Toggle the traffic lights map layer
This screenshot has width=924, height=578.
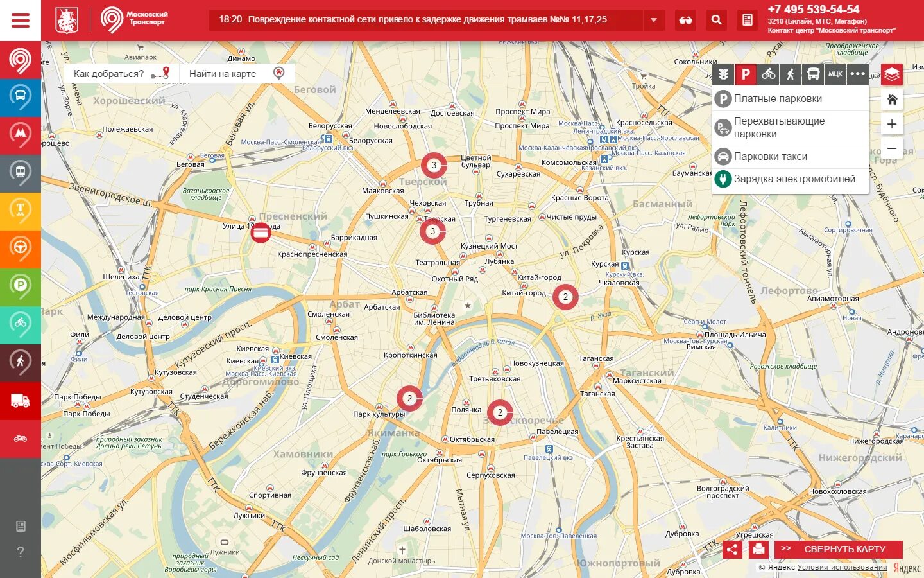click(x=723, y=74)
